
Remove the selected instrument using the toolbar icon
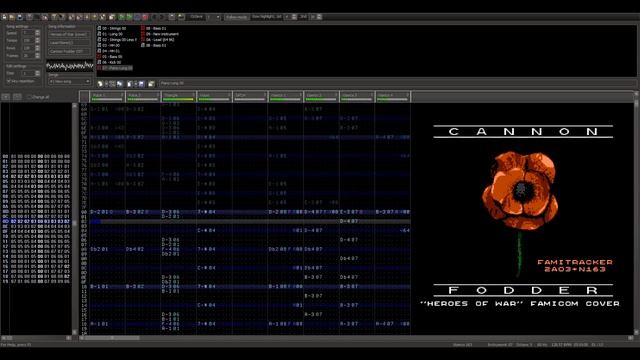click(112, 84)
